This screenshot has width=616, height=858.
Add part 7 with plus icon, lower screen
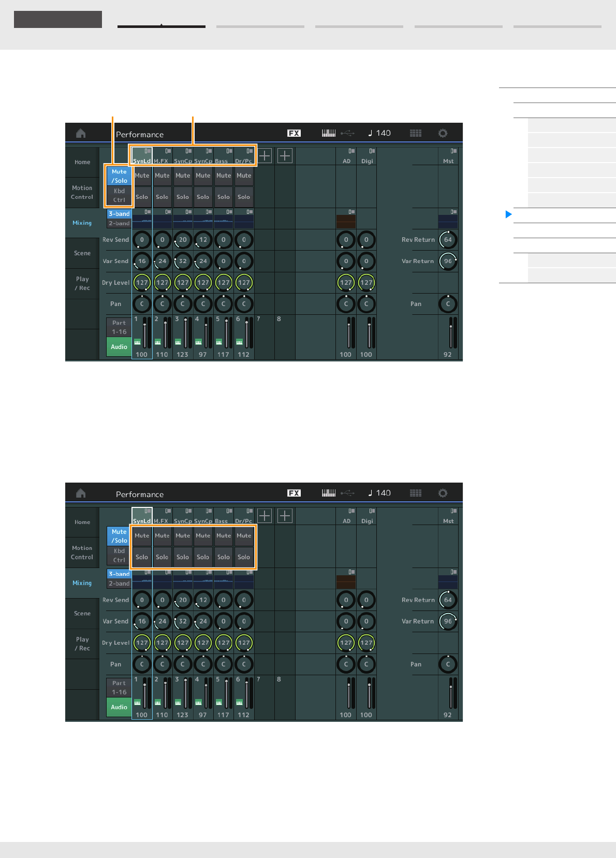pos(265,516)
